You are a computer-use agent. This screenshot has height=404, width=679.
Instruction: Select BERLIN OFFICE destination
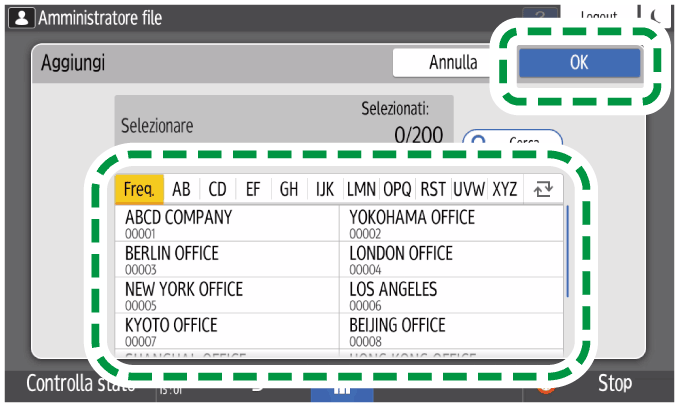click(228, 259)
